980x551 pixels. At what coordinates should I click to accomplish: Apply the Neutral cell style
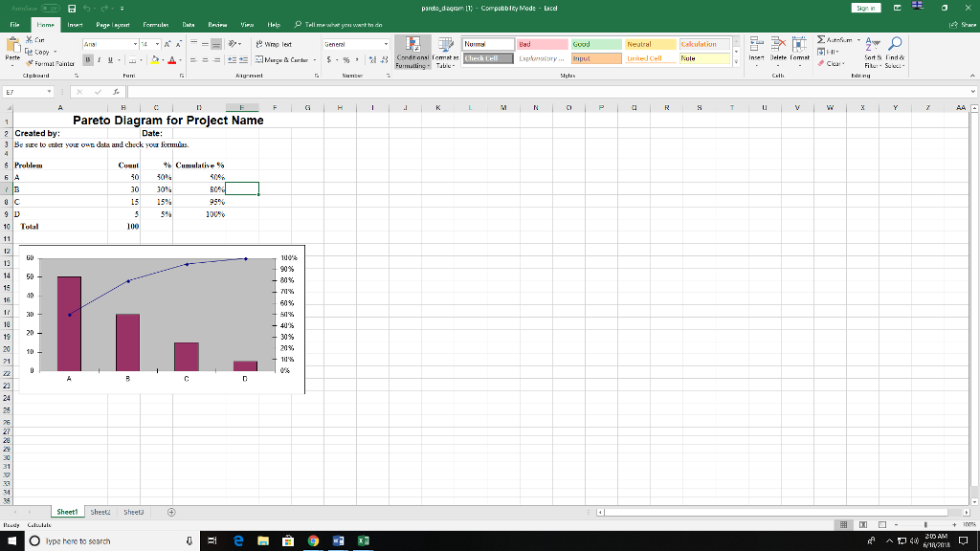click(651, 44)
